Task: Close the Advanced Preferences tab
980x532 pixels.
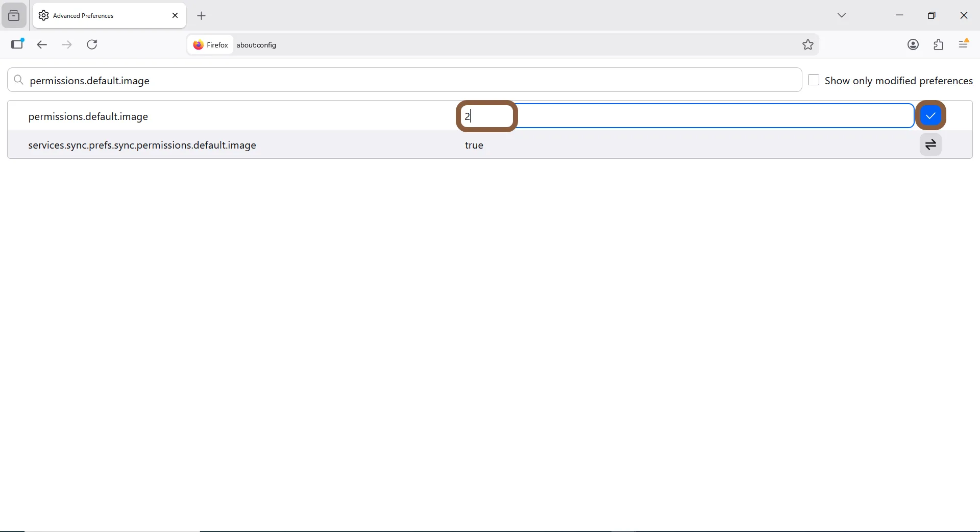Action: coord(175,16)
